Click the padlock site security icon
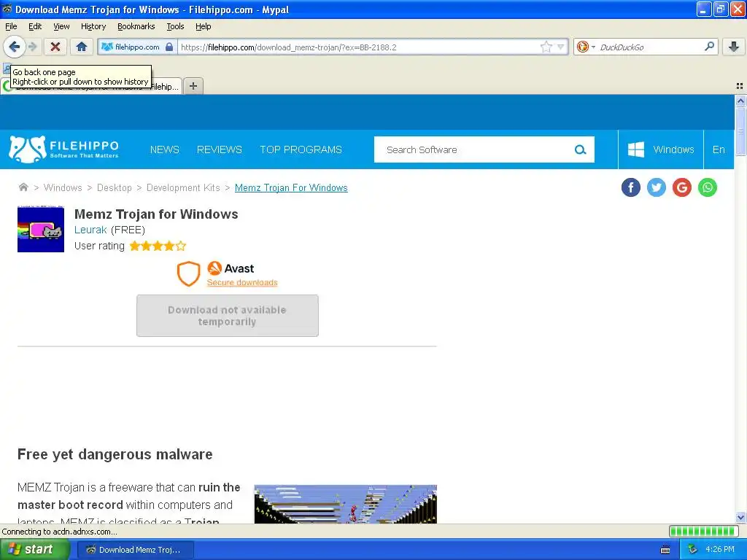 169,47
